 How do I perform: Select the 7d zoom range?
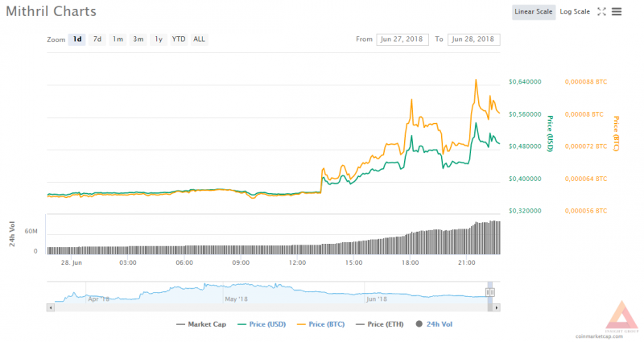pyautogui.click(x=97, y=39)
